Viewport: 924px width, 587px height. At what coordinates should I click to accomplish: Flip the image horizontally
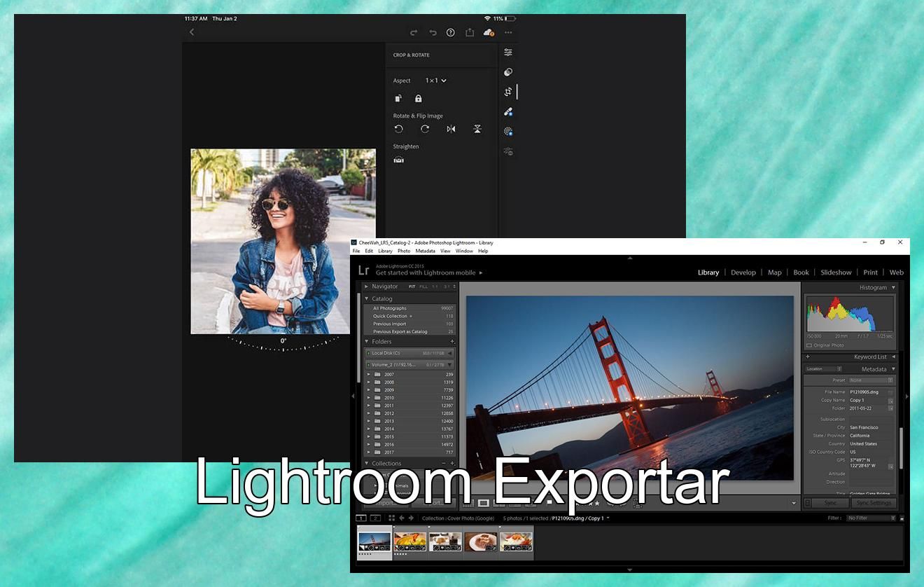pyautogui.click(x=451, y=129)
